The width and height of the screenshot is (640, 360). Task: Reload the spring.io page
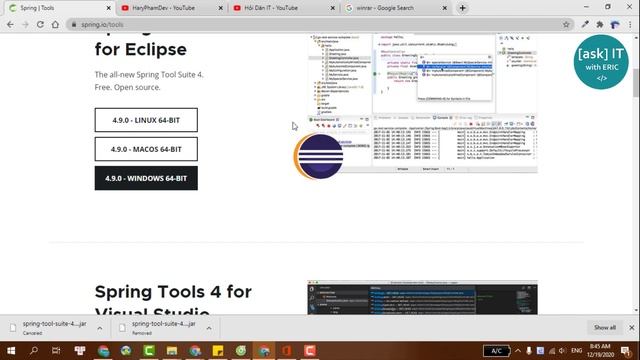[x=40, y=24]
